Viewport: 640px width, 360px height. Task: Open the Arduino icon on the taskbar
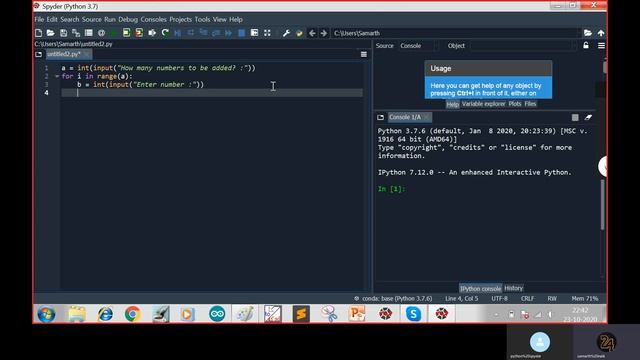(217, 314)
